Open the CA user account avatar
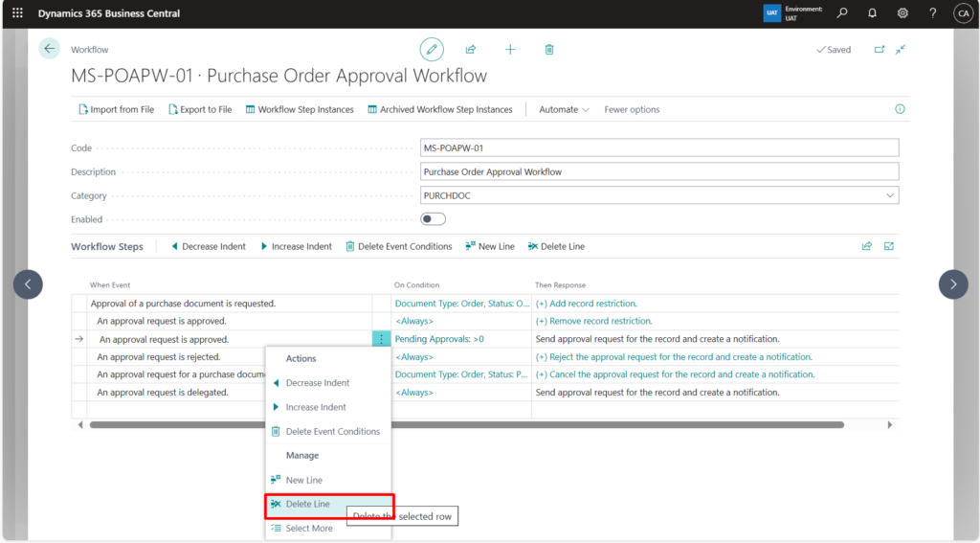This screenshot has height=543, width=980. coord(963,13)
